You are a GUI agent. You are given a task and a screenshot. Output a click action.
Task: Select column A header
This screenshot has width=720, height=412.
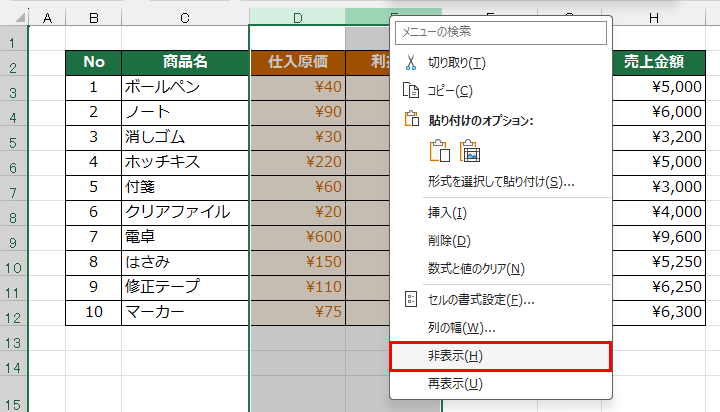(x=47, y=17)
